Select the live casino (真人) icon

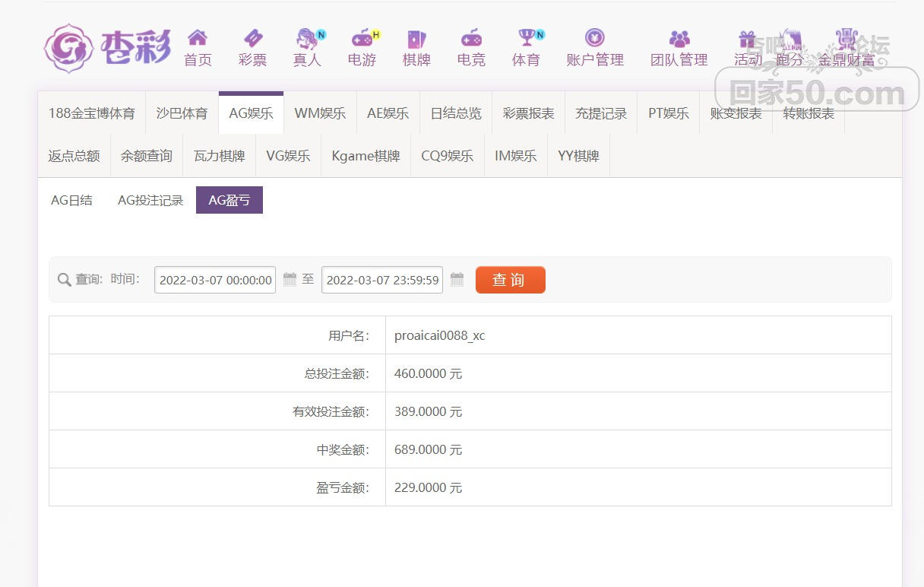[307, 38]
